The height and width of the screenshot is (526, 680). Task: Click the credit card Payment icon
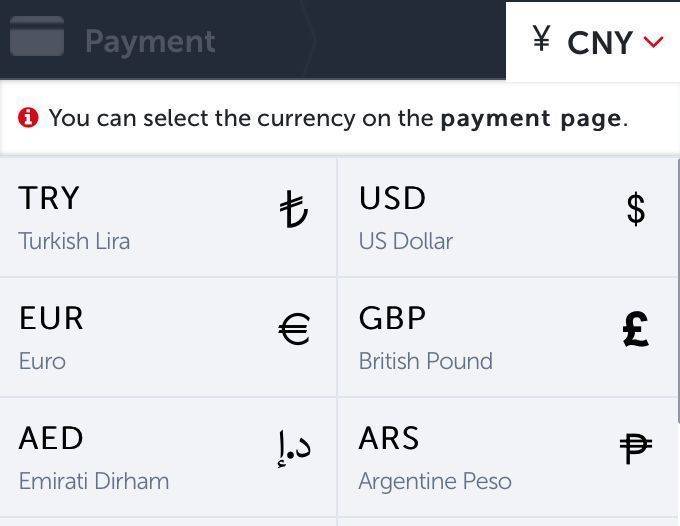[x=37, y=36]
